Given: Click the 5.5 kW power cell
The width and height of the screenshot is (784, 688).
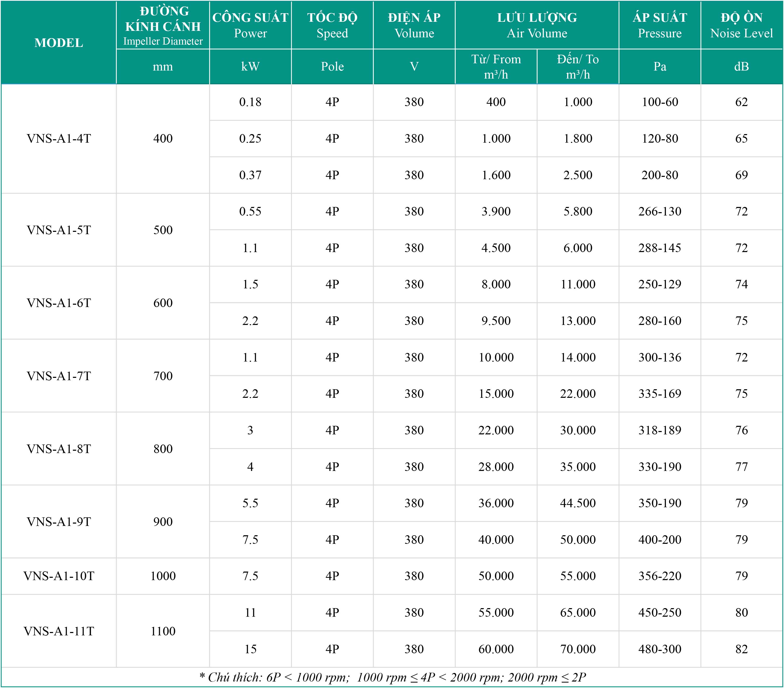Looking at the screenshot, I should pos(250,503).
